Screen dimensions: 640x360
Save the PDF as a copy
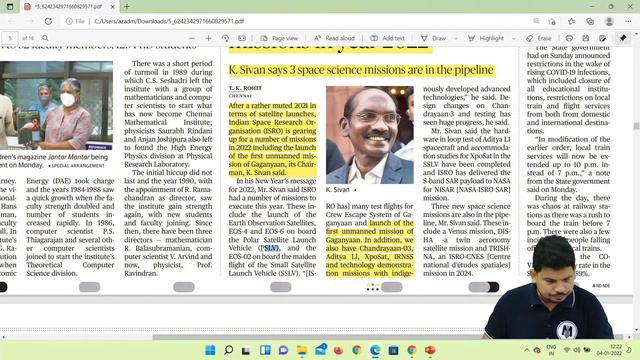coord(602,38)
